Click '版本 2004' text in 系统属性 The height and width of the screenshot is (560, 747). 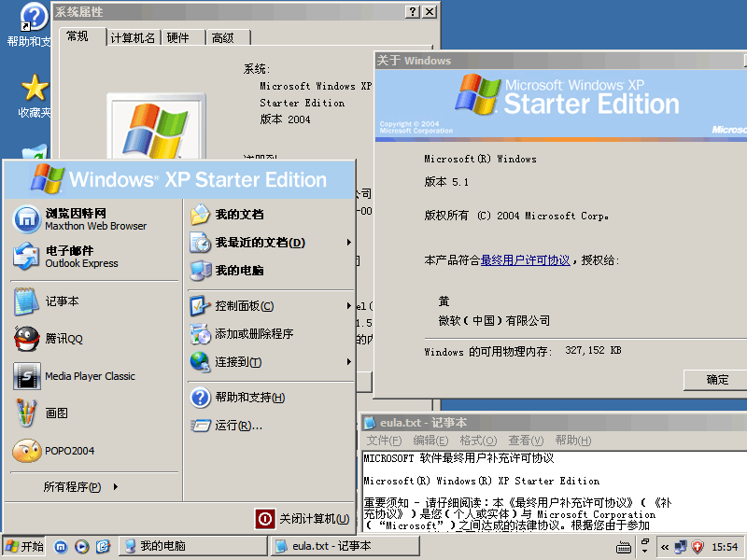(x=285, y=119)
